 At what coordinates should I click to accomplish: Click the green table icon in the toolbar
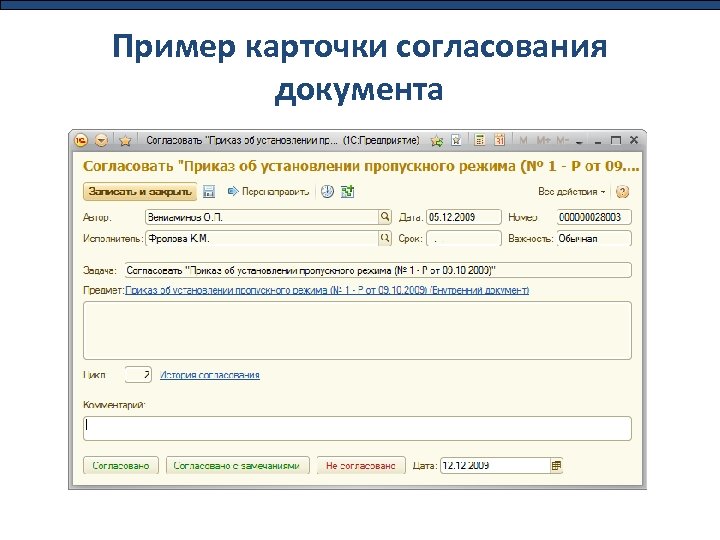[348, 191]
